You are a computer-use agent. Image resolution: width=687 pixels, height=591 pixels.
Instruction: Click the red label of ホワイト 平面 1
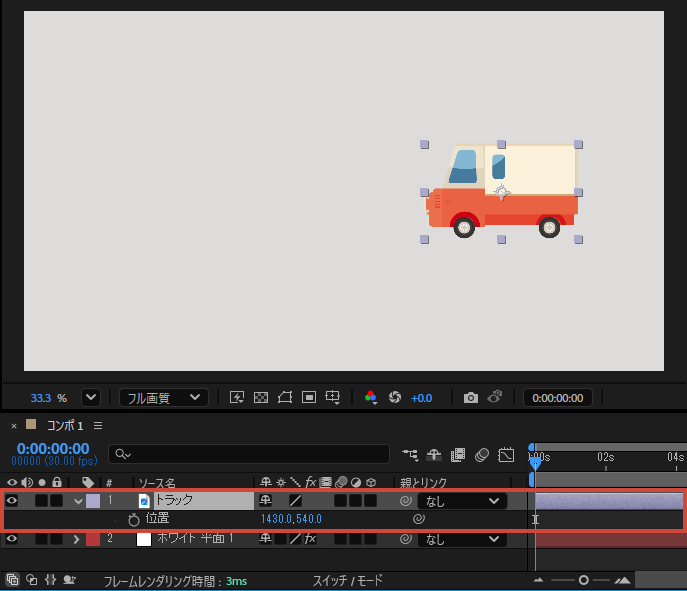pyautogui.click(x=93, y=539)
